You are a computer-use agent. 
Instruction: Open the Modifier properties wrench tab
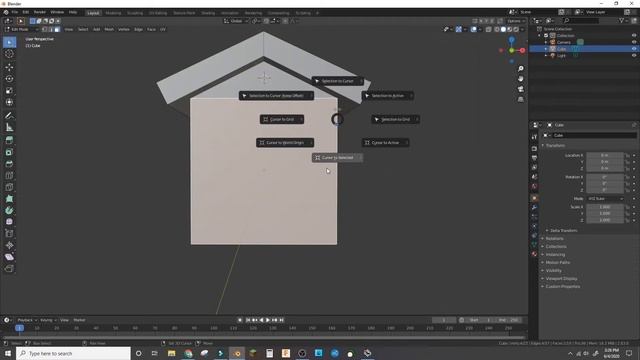[x=534, y=207]
